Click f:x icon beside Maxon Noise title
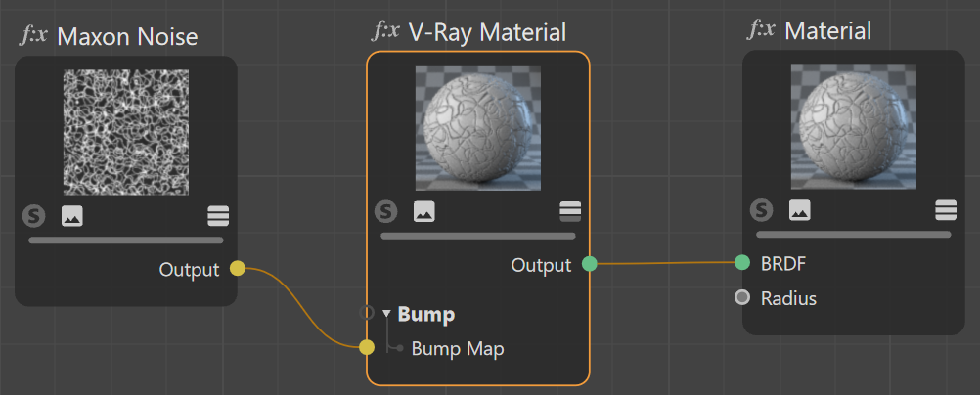The image size is (980, 395). (x=34, y=35)
